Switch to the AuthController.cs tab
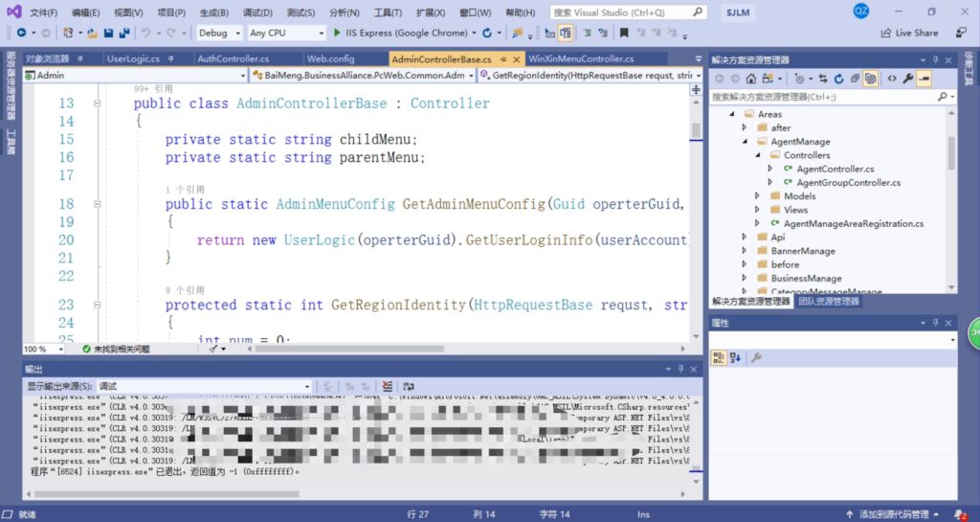The image size is (980, 522). pyautogui.click(x=234, y=58)
